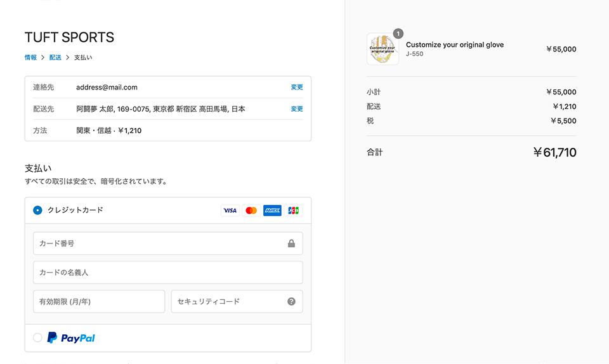Viewport: 609px width, 364px height.
Task: Select the クレジットカード radio button
Action: tap(37, 211)
